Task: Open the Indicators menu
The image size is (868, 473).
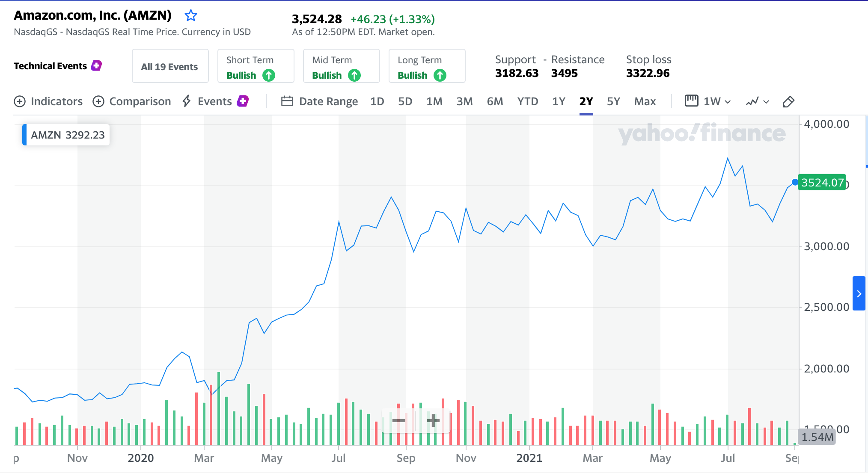Action: [48, 101]
